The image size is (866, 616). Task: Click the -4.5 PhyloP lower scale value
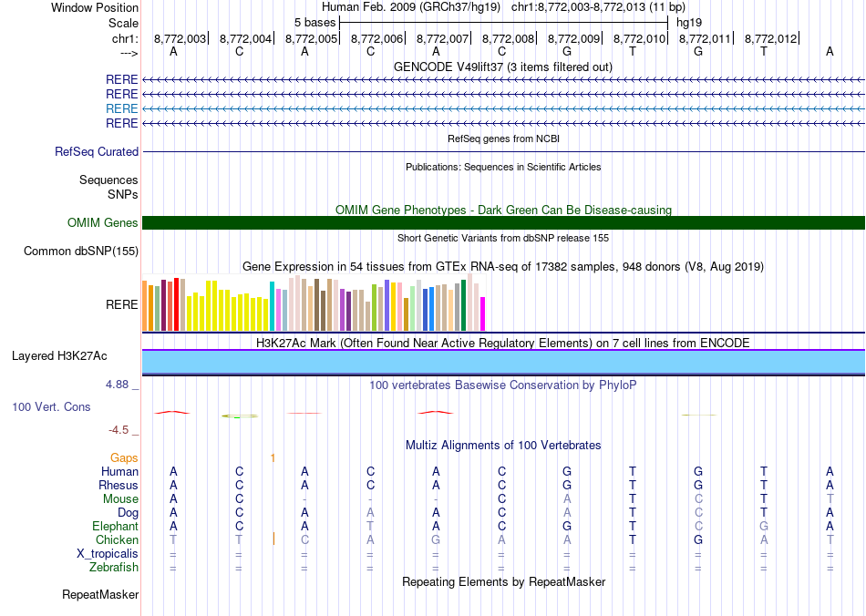(x=119, y=430)
